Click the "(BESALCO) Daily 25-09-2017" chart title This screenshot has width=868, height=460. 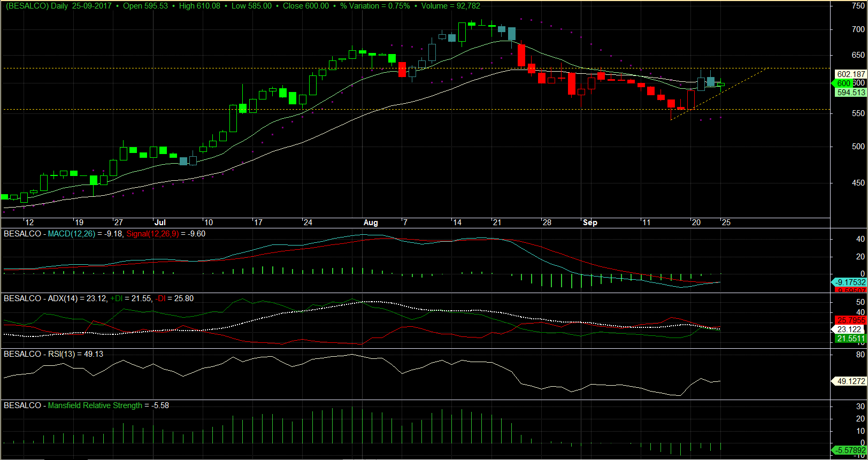point(59,6)
